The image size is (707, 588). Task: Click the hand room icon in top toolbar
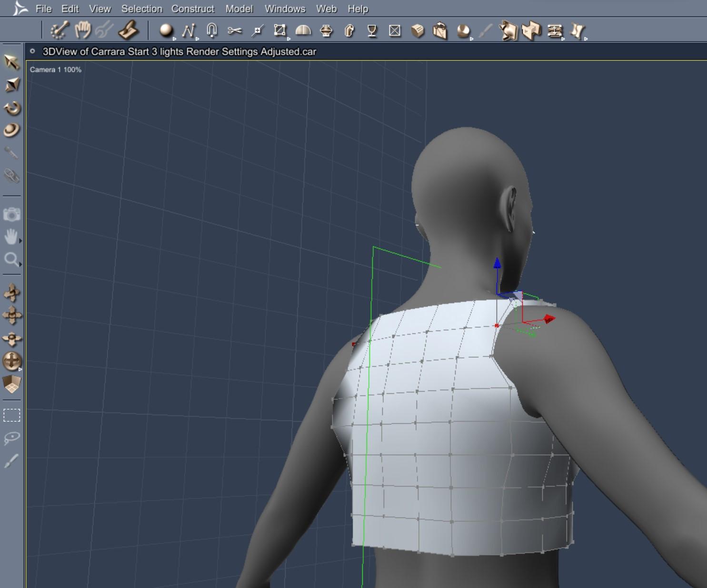(x=83, y=30)
